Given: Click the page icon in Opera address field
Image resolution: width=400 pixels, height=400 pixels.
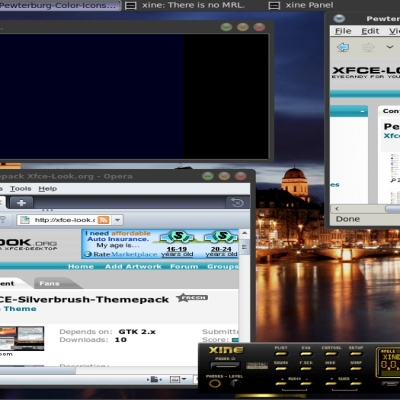Looking at the screenshot, I should pos(25,220).
